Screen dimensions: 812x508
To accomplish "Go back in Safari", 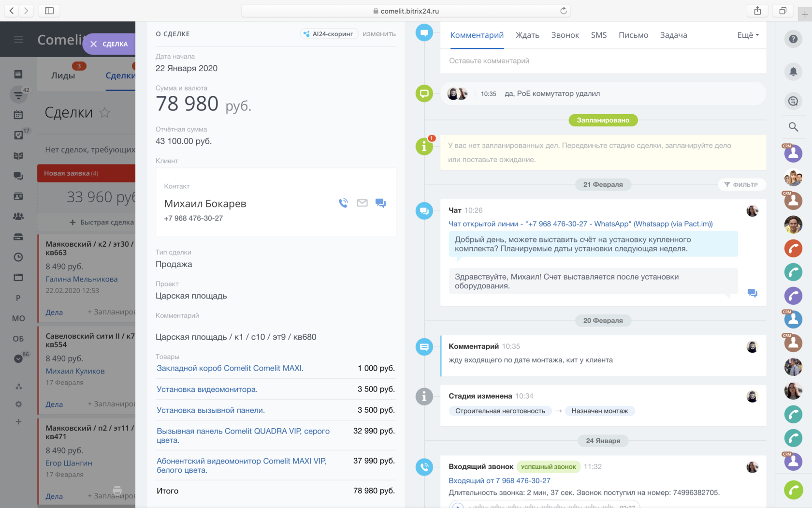I will pos(12,11).
